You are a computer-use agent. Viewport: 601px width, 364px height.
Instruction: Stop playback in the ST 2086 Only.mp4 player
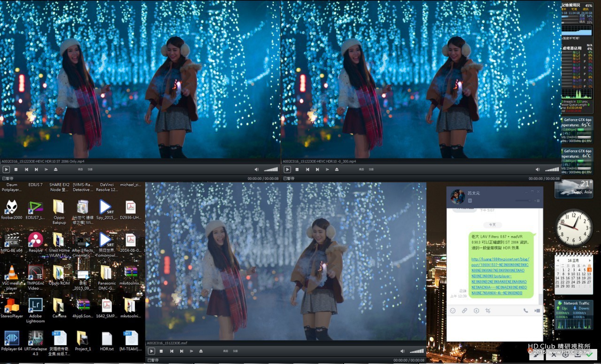(x=16, y=169)
